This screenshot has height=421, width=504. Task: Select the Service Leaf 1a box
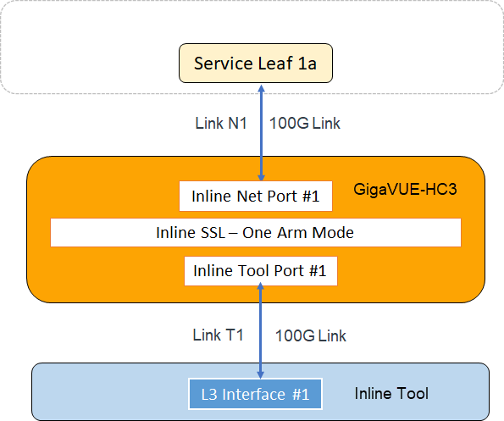tap(256, 64)
